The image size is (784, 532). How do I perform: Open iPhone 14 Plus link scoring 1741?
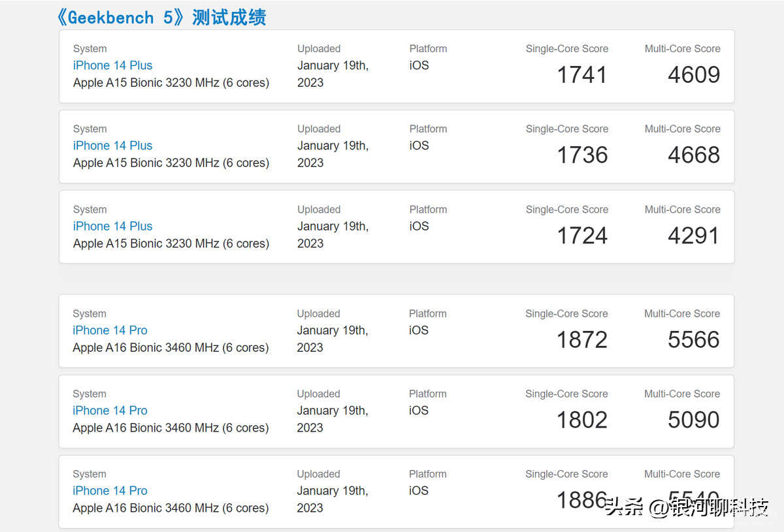(112, 65)
